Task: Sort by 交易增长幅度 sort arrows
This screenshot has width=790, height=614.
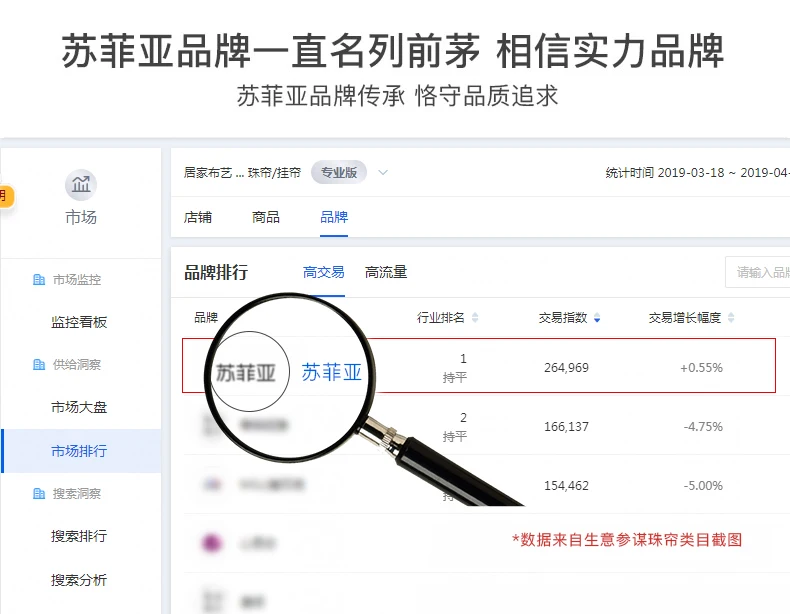Action: [x=731, y=317]
